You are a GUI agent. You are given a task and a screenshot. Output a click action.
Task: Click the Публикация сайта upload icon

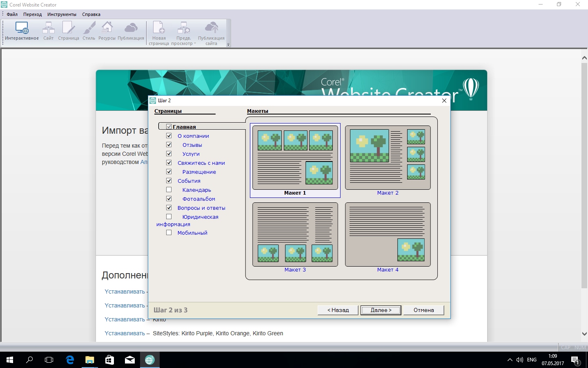(x=211, y=33)
